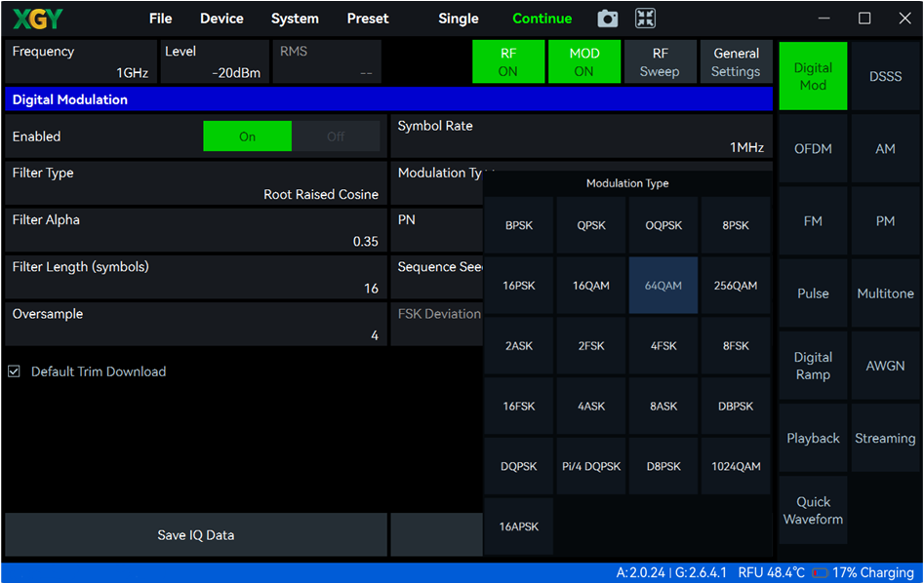Open the PN field

437,230
